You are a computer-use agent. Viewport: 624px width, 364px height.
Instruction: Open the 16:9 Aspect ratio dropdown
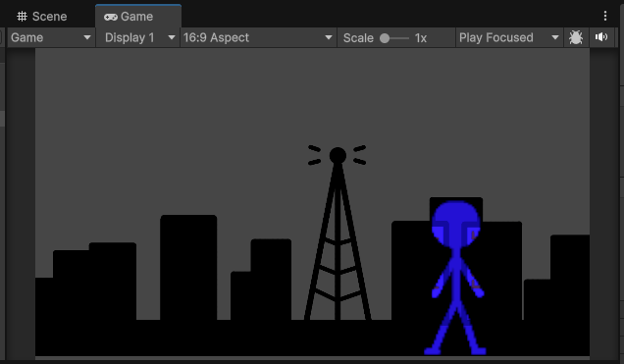[x=258, y=38]
